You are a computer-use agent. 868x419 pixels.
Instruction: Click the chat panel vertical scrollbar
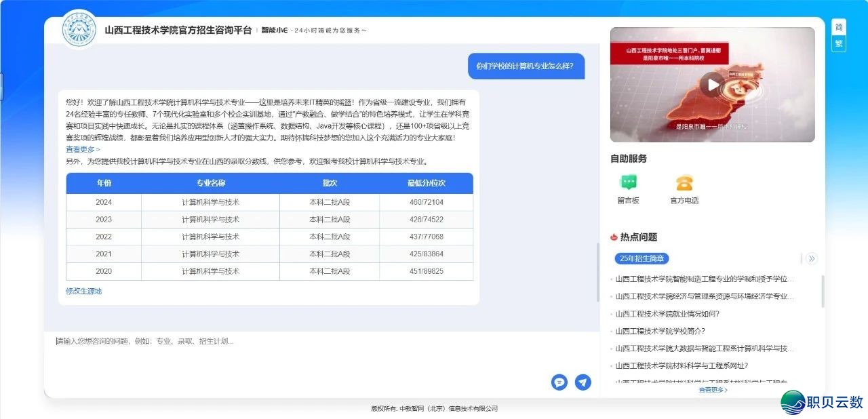point(597,272)
